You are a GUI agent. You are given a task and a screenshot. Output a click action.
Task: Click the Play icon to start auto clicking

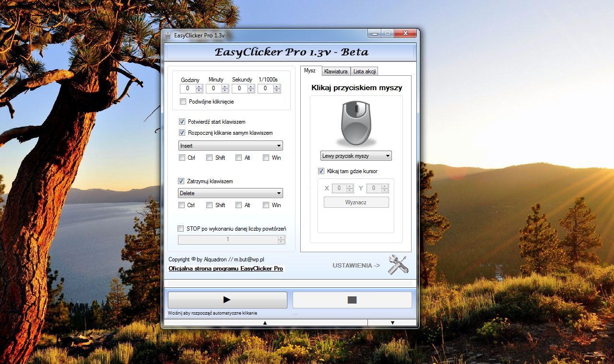[227, 299]
